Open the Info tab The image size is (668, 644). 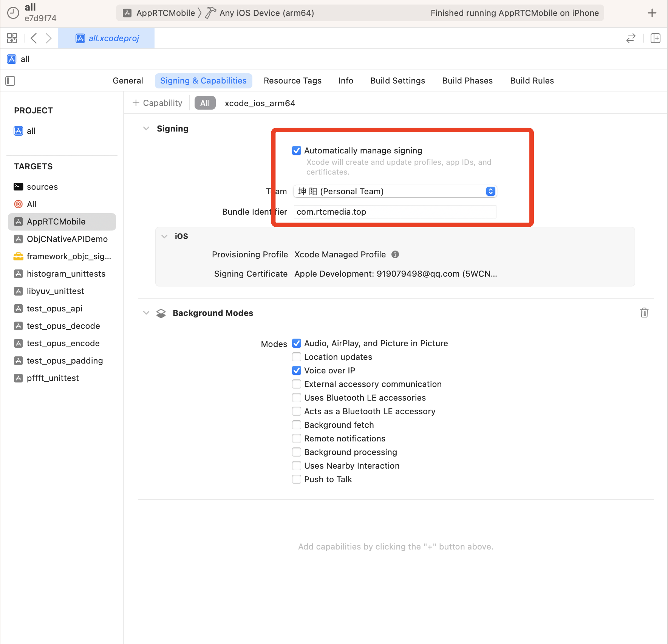pyautogui.click(x=346, y=80)
